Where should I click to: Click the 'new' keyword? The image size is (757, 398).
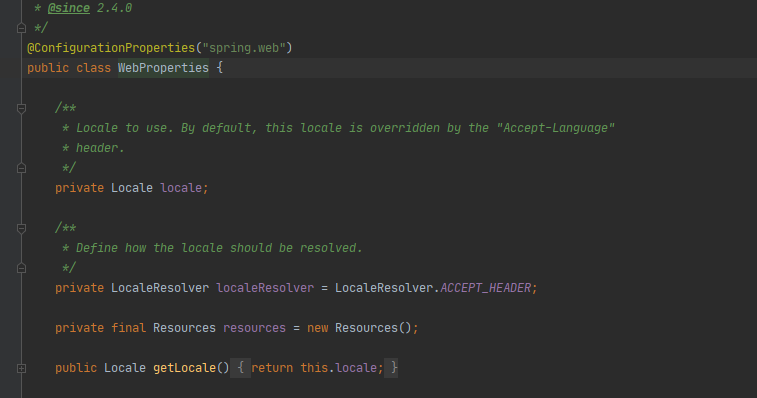[x=318, y=328]
